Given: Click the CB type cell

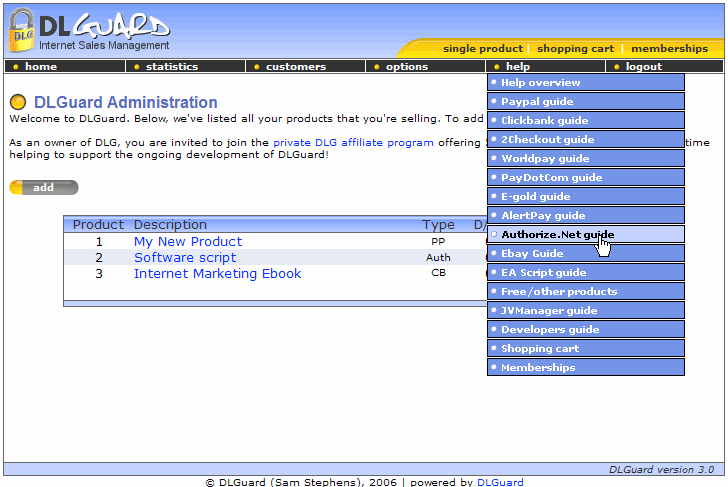Looking at the screenshot, I should point(438,273).
